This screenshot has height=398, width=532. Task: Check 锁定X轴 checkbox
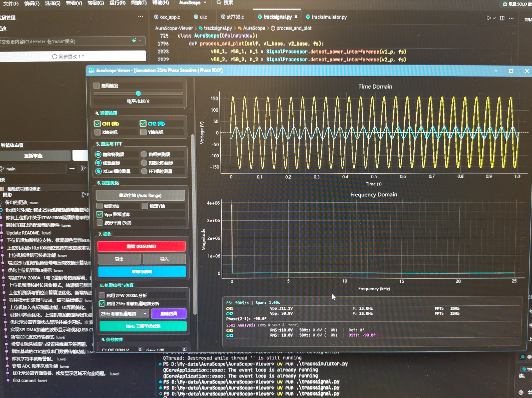click(100, 206)
